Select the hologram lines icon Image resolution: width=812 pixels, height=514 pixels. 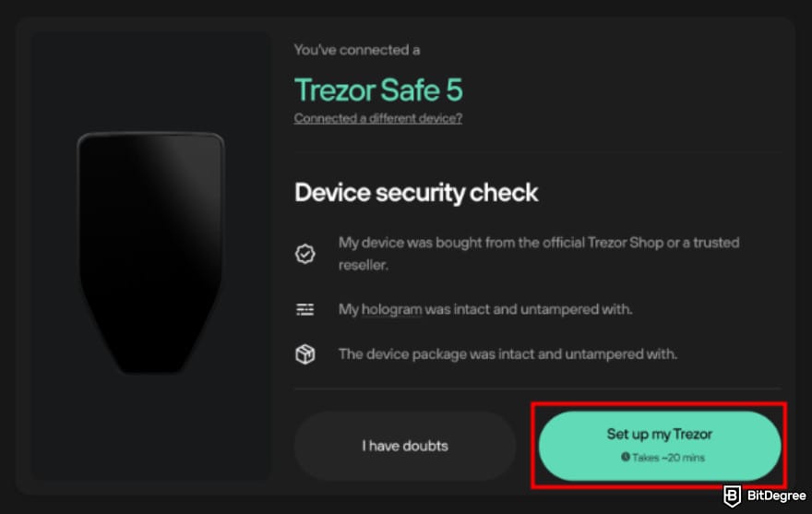[x=305, y=309]
